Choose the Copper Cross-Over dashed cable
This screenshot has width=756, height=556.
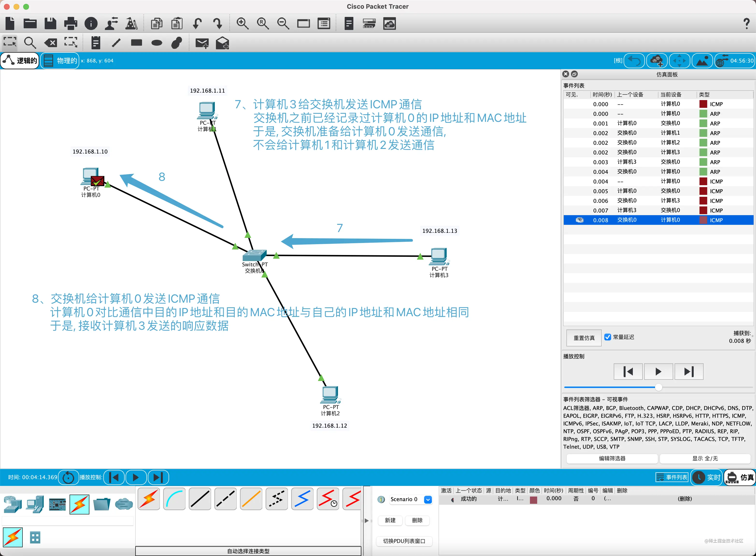pyautogui.click(x=225, y=499)
